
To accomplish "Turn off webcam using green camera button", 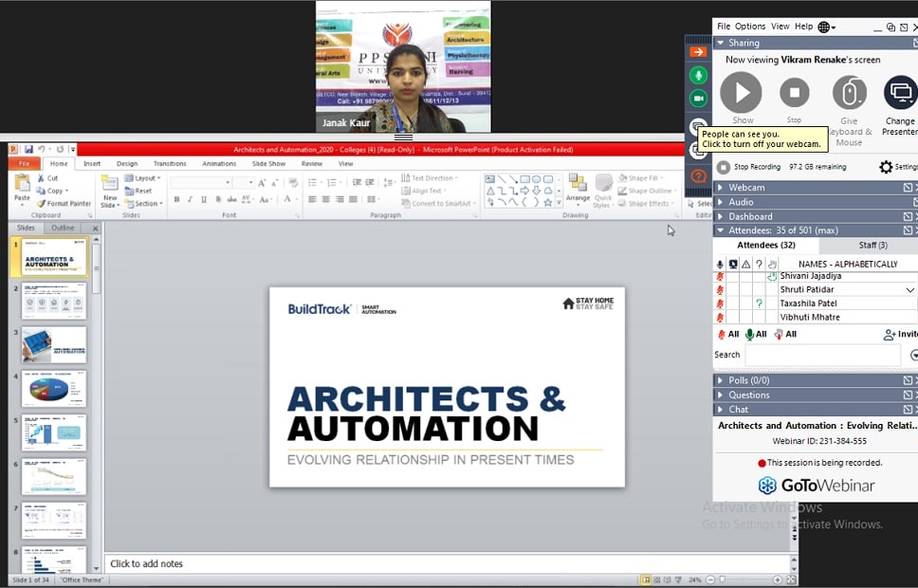I will click(x=698, y=98).
